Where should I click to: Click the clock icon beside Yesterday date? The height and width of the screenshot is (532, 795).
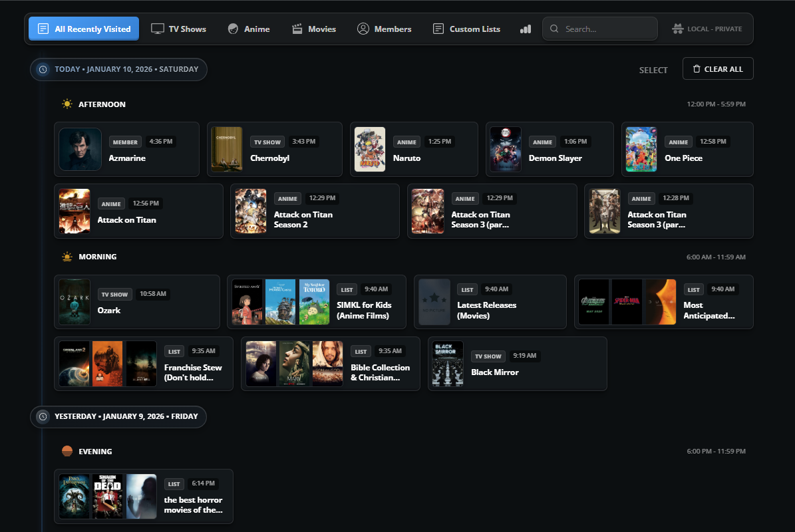tap(43, 416)
